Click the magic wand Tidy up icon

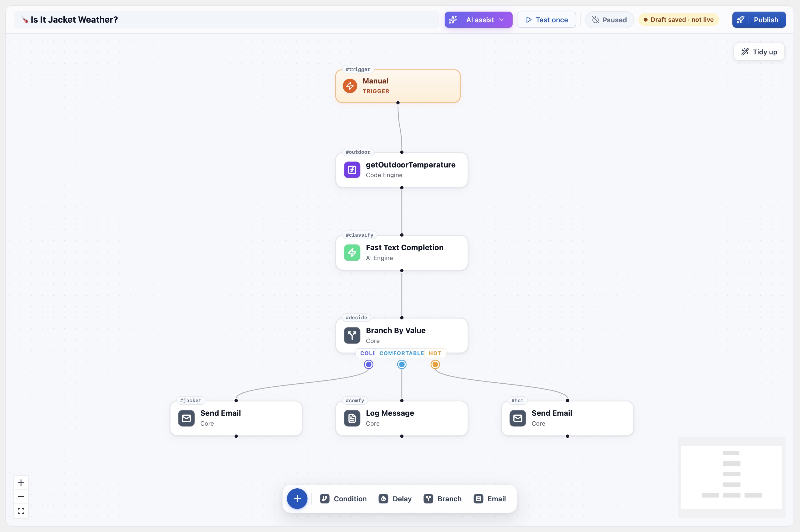pos(745,52)
